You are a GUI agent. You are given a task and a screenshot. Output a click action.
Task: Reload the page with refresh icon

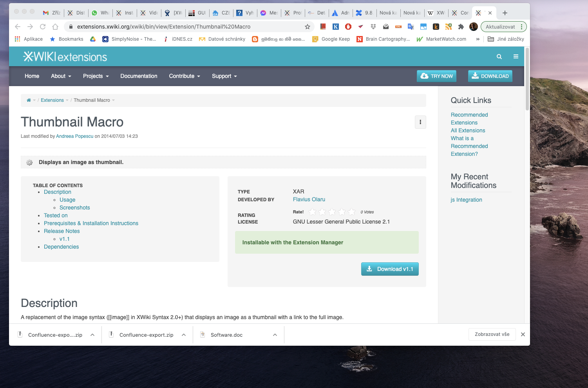point(43,27)
